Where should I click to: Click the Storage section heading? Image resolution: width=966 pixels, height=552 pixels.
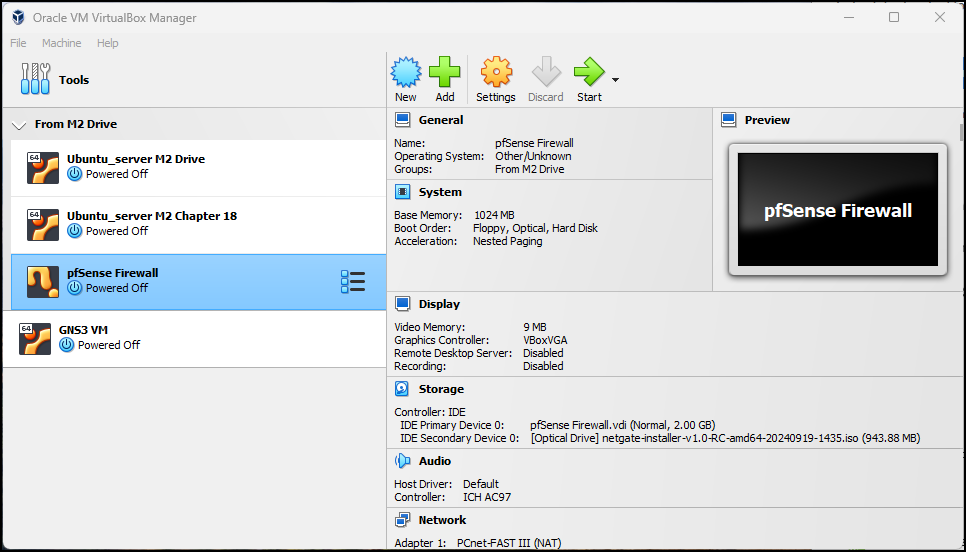tap(441, 389)
